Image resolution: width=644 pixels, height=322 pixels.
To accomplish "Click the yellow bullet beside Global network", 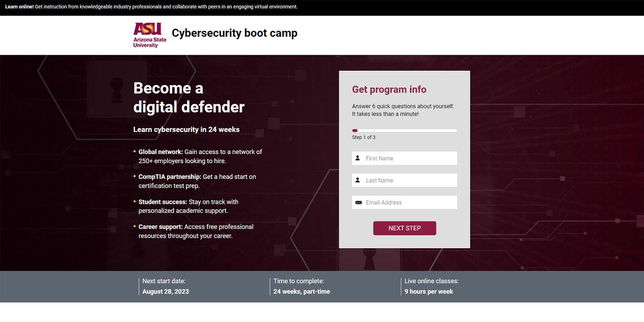I will (134, 150).
